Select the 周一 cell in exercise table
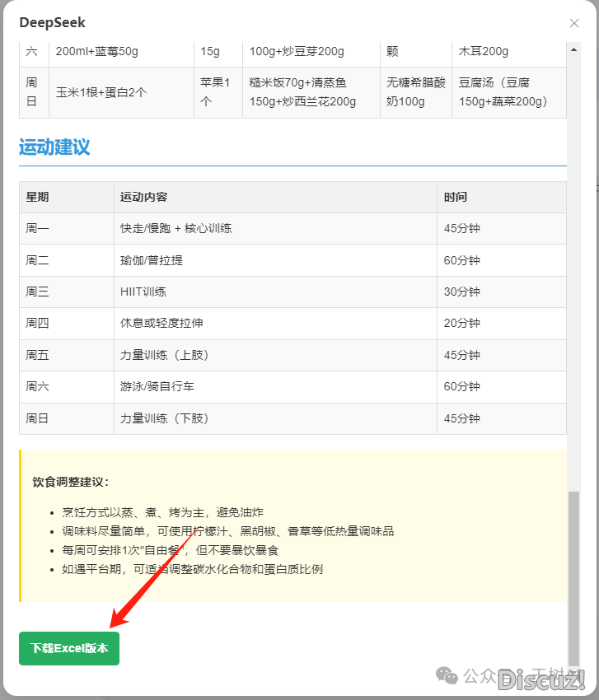Screen dimensions: 599x700 coord(67,229)
